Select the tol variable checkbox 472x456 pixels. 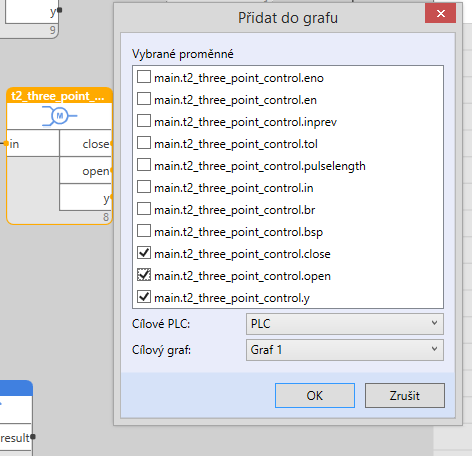coord(144,143)
